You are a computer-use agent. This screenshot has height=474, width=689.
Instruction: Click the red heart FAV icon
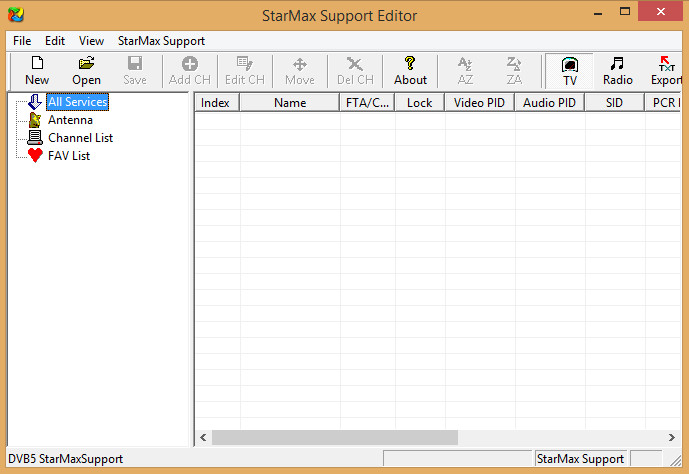(35, 156)
